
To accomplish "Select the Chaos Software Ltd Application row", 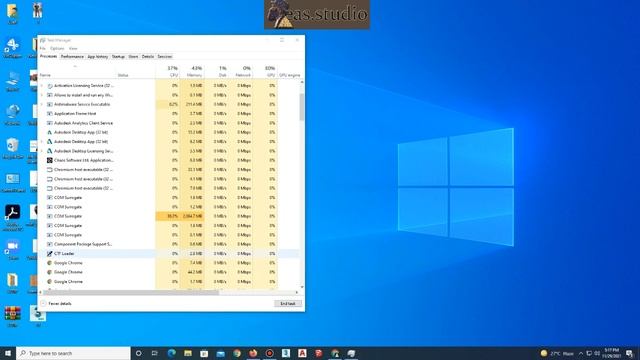I will click(169, 160).
